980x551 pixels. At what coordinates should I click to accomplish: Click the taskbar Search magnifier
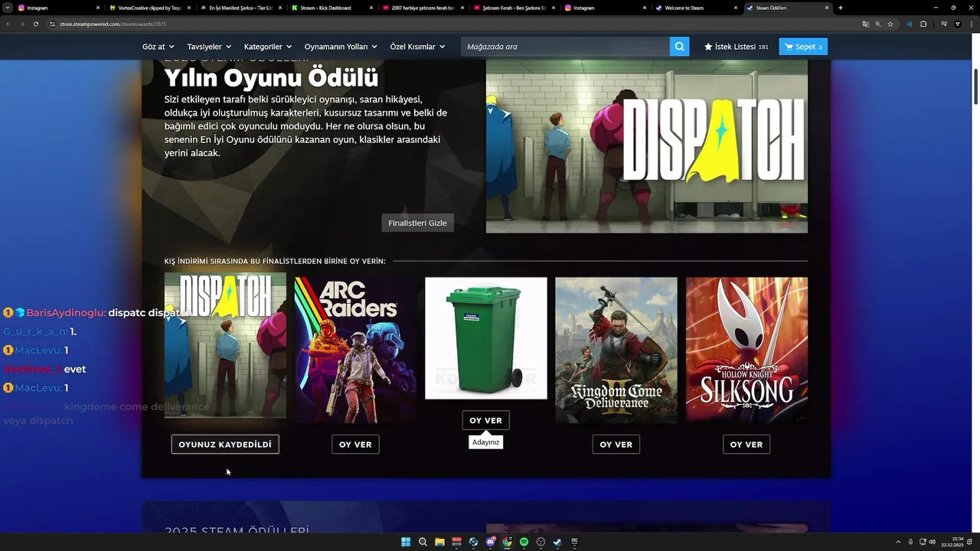coord(423,542)
